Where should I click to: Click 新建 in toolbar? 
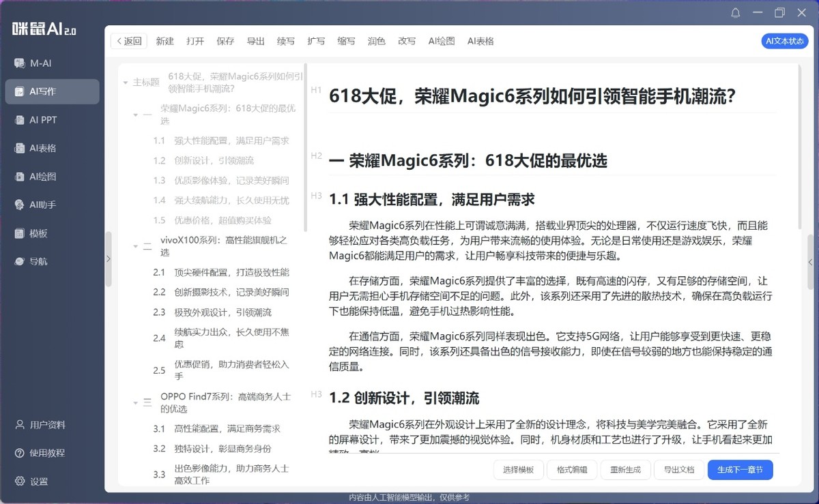click(x=165, y=41)
